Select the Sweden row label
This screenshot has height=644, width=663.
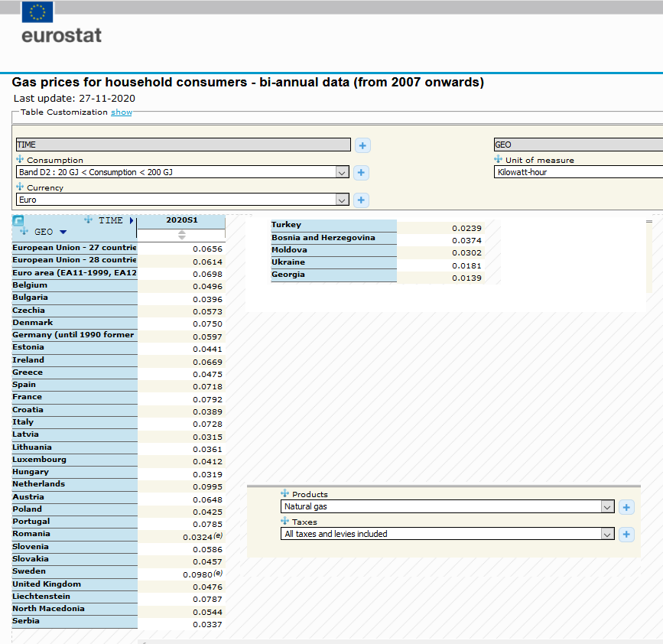point(75,571)
